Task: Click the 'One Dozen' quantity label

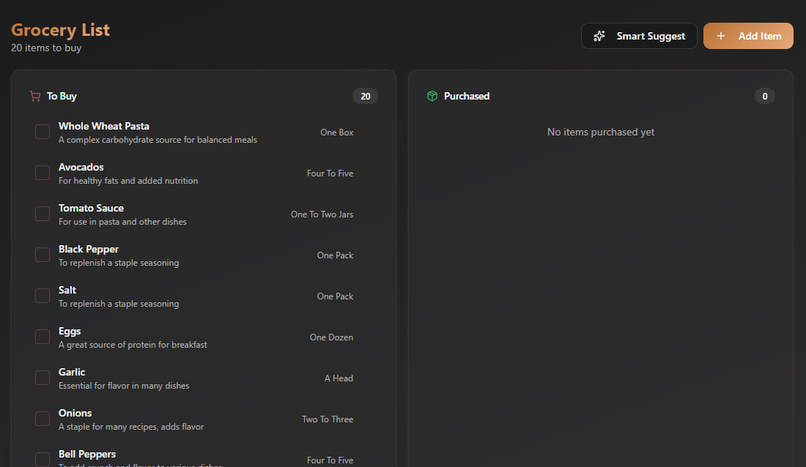Action: tap(332, 338)
